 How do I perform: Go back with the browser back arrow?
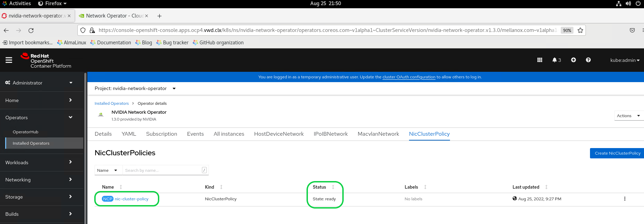click(6, 30)
